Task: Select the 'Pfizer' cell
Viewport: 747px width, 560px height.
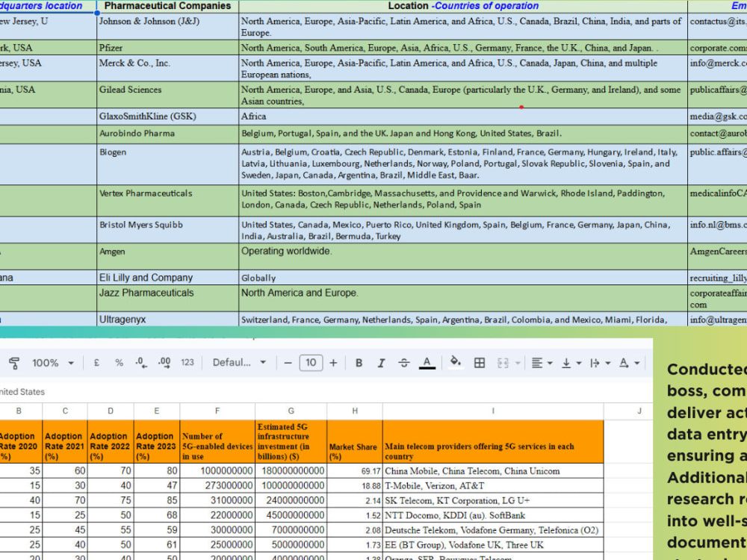Action: [167, 48]
